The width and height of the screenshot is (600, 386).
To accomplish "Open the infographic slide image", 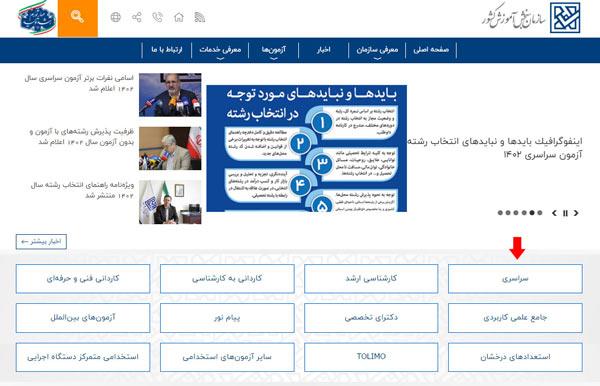I will coord(307,148).
